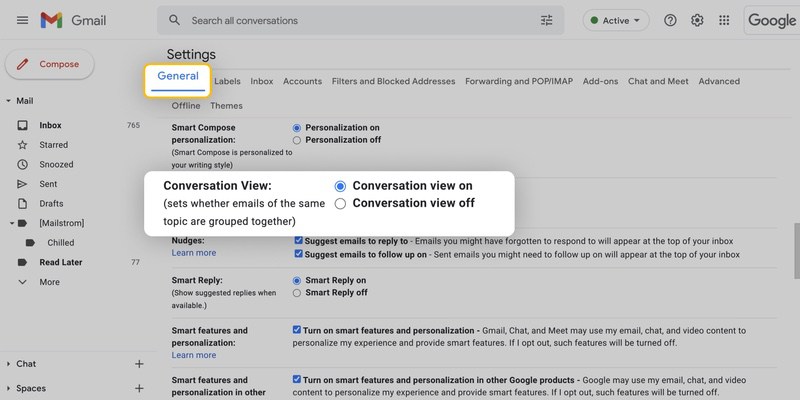
Task: Toggle Suggest emails to reply to
Action: (x=298, y=240)
